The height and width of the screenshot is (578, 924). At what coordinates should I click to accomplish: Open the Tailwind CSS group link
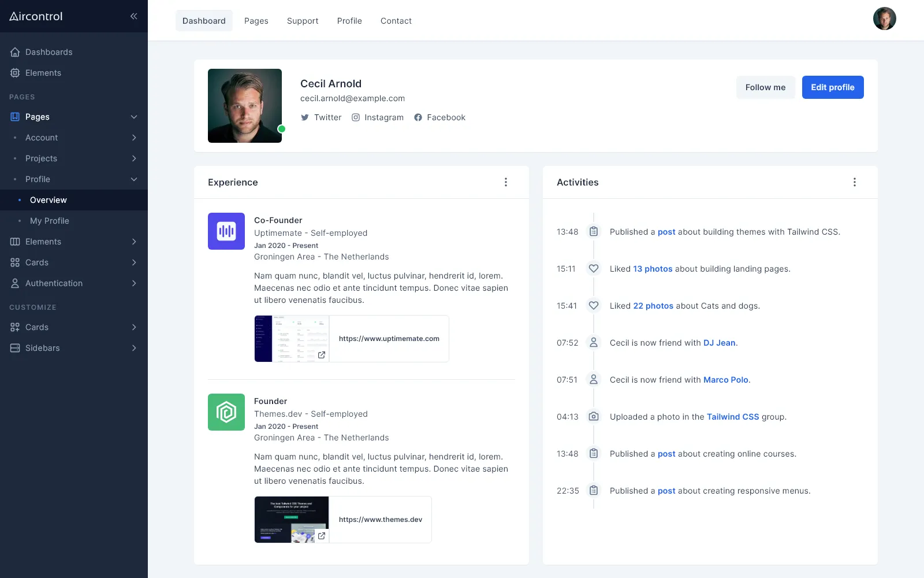(x=733, y=417)
